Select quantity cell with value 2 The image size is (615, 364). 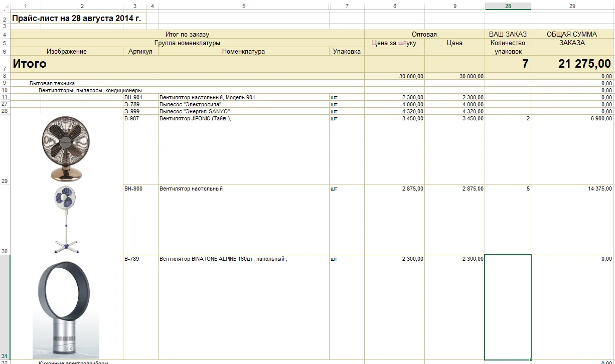pos(508,149)
